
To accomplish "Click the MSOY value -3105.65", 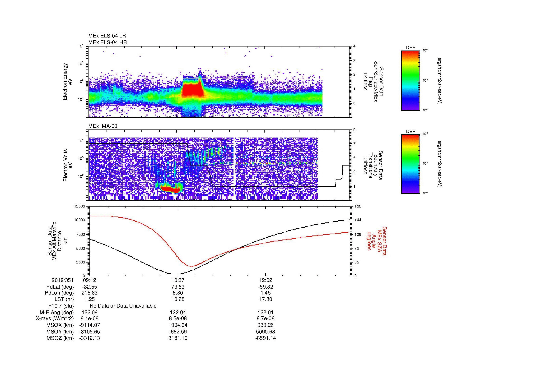I will tap(90, 332).
